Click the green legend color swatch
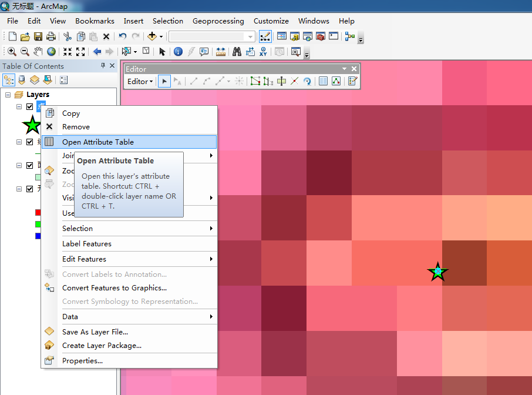 tap(38, 224)
